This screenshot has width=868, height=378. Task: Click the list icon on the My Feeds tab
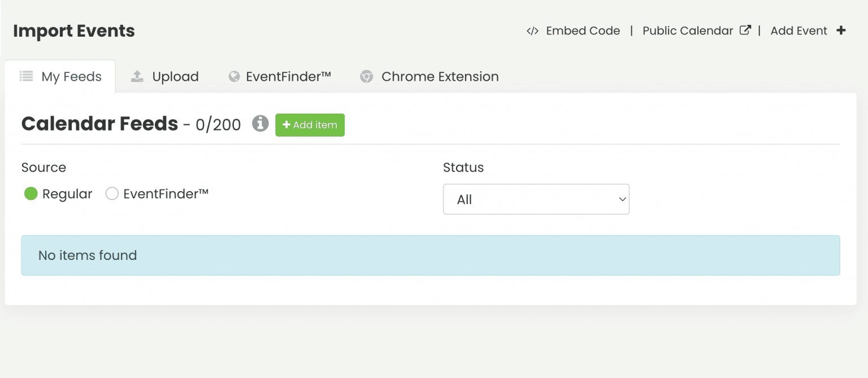(x=26, y=76)
